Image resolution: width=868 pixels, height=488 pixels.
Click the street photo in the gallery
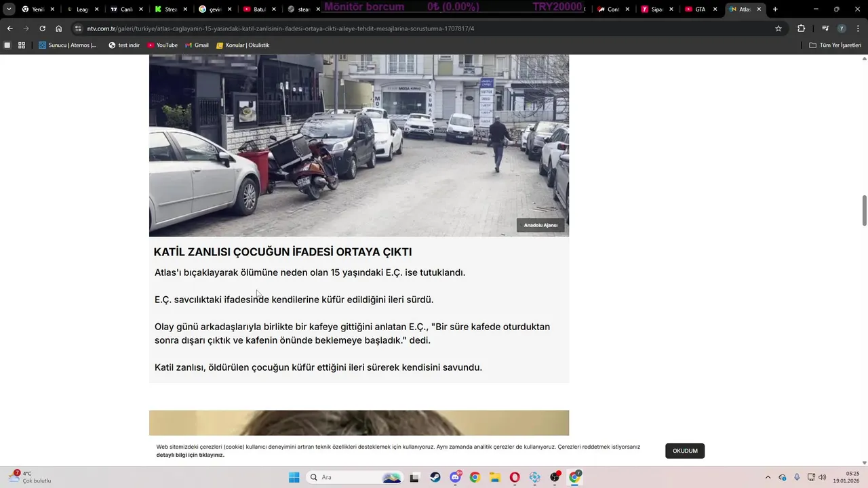tap(359, 145)
